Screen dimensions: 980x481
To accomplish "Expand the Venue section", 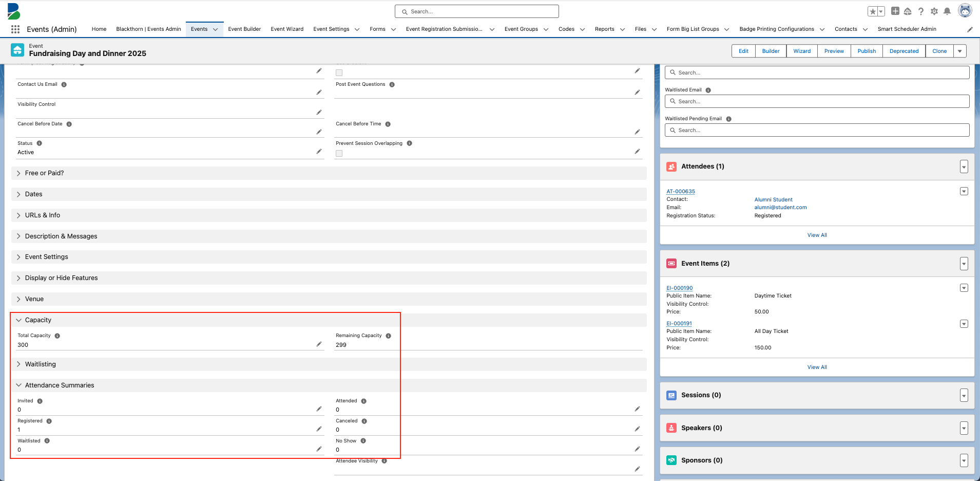I will [x=329, y=299].
